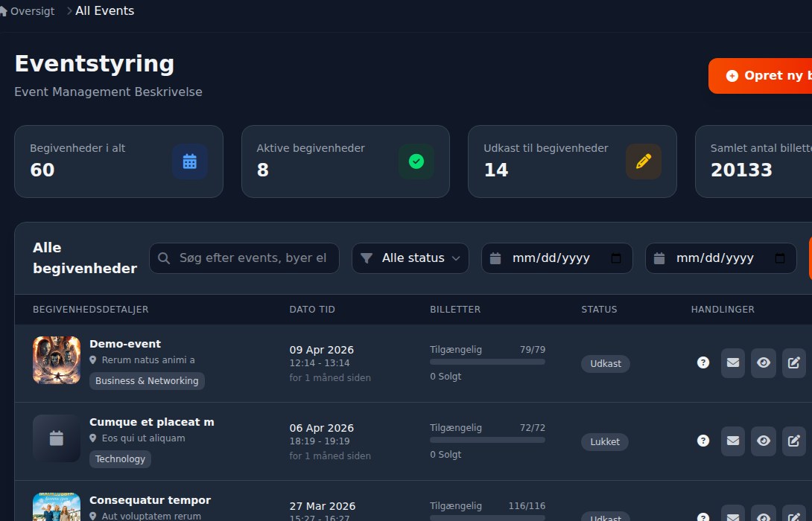View Demo-event via eye icon
The width and height of the screenshot is (812, 521).
click(x=764, y=363)
